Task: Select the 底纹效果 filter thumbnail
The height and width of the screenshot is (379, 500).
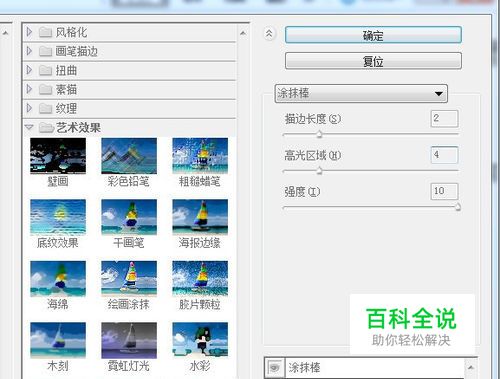Action: click(58, 217)
